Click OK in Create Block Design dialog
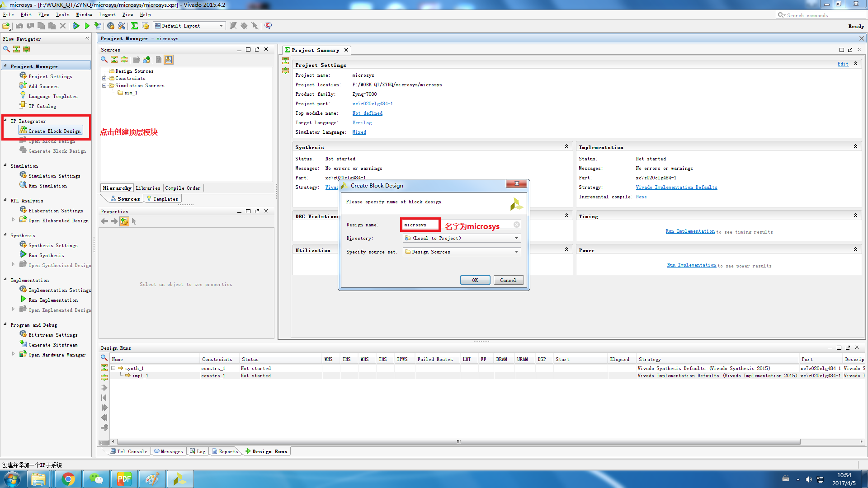 click(x=475, y=280)
